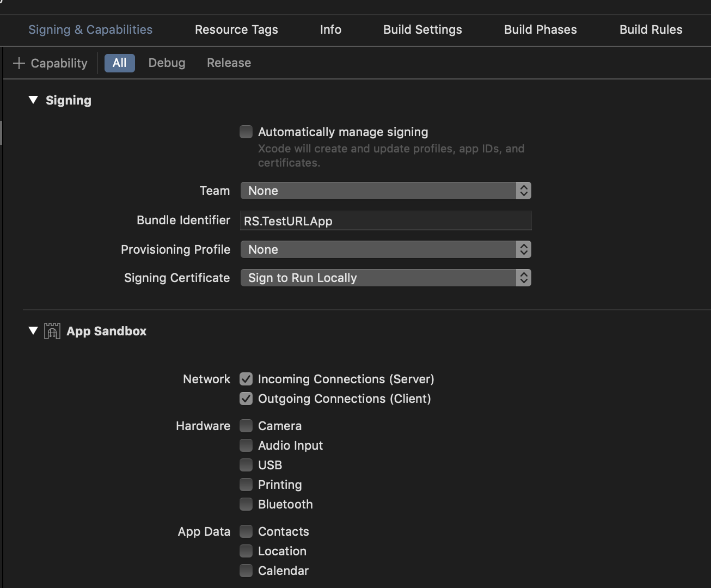Viewport: 711px width, 588px height.
Task: Collapse the App Sandbox section
Action: coord(33,331)
